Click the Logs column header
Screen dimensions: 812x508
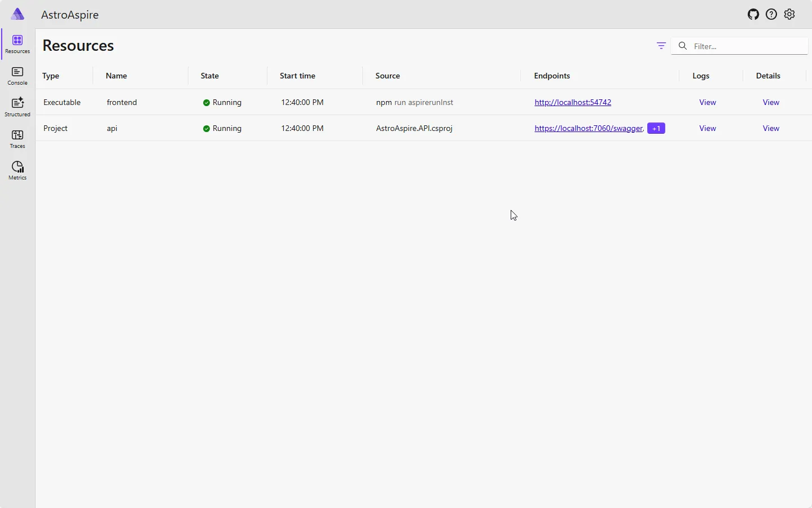click(701, 76)
